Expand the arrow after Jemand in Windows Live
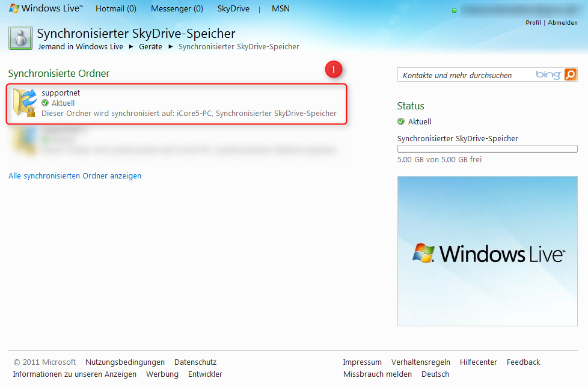 coord(131,46)
